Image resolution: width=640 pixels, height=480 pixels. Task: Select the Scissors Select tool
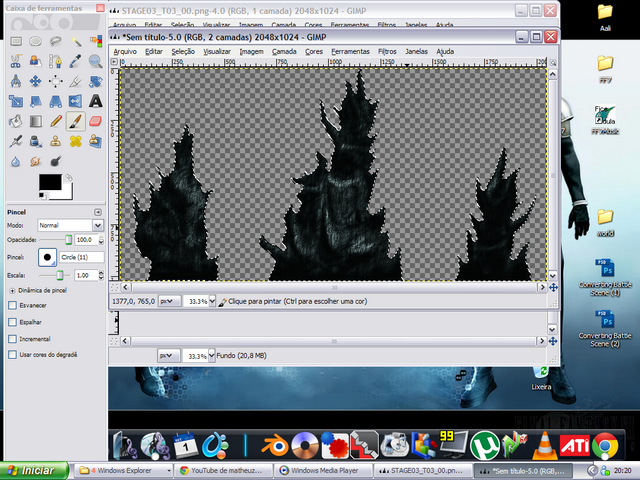(16, 61)
